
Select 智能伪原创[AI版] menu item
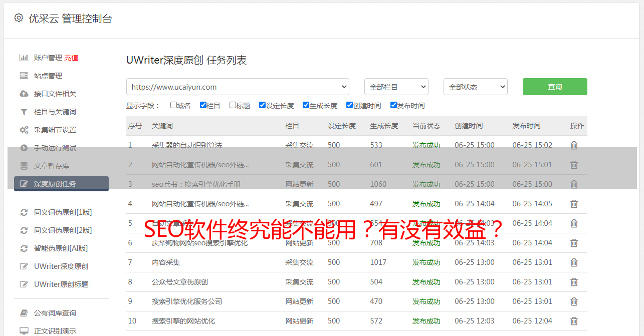pyautogui.click(x=61, y=248)
